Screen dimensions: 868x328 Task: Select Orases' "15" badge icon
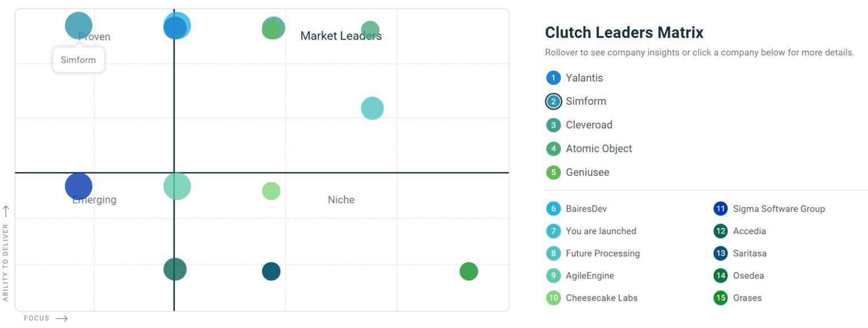tap(720, 298)
